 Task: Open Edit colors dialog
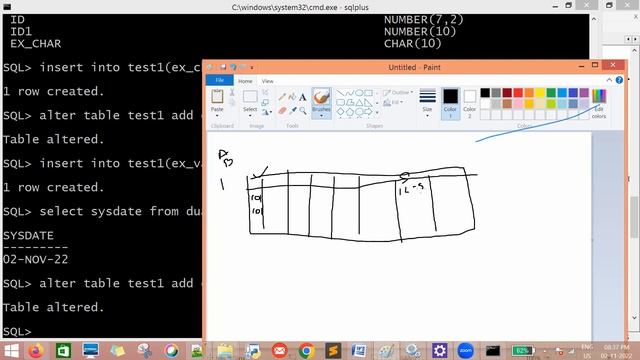(599, 104)
